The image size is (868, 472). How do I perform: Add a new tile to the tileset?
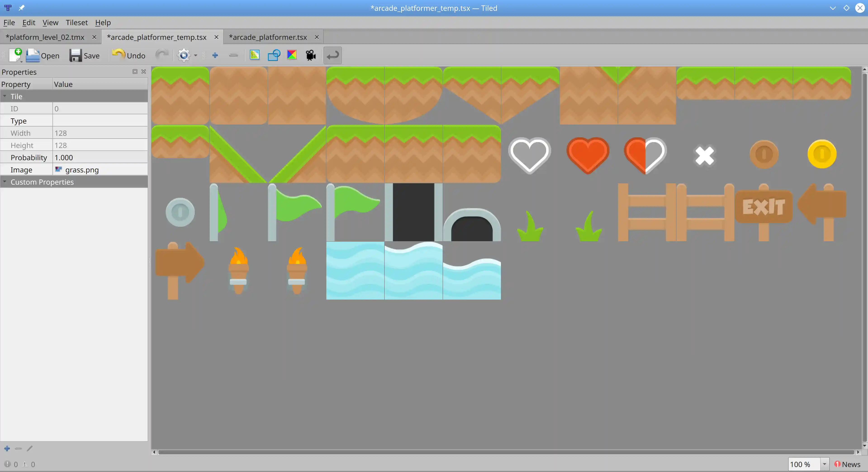tap(215, 55)
